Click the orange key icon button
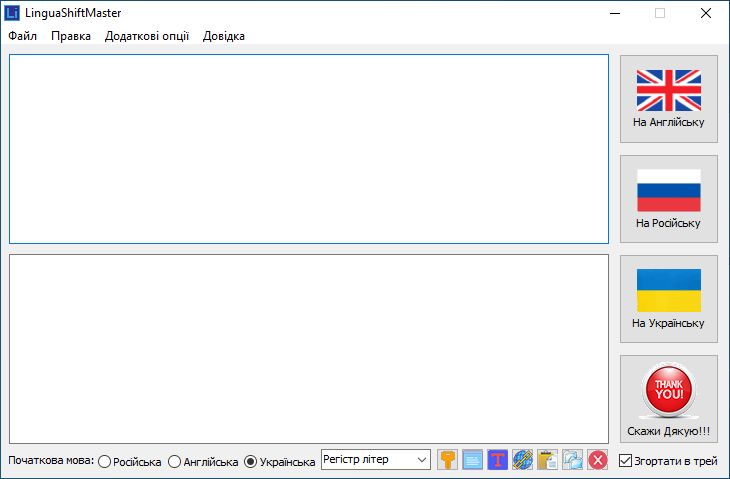 (x=447, y=460)
